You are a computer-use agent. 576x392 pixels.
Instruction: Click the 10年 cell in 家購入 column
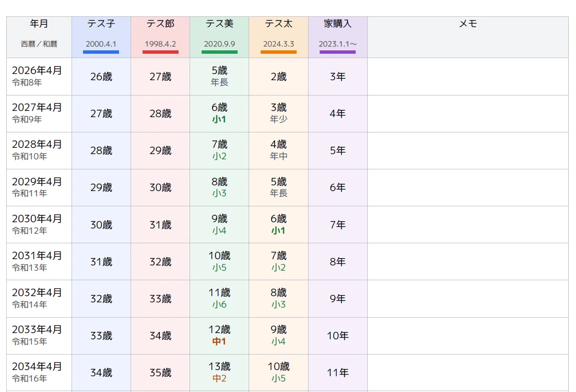(x=338, y=336)
